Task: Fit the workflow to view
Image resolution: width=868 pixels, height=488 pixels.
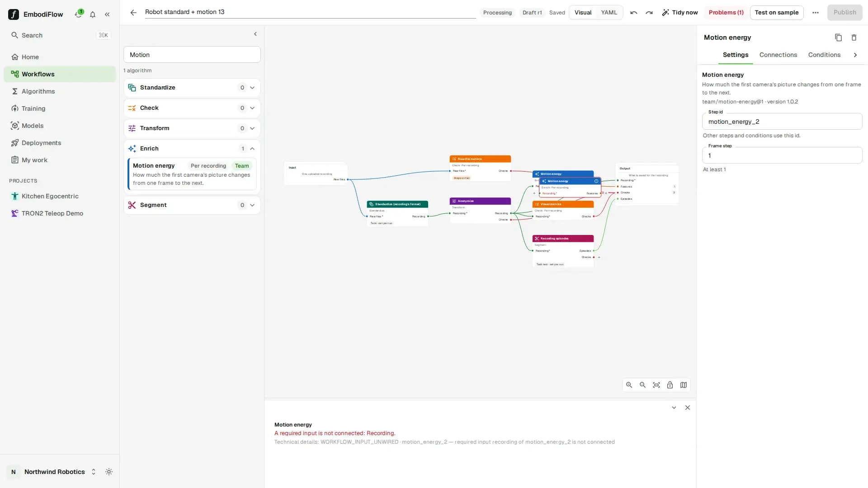Action: pos(656,385)
